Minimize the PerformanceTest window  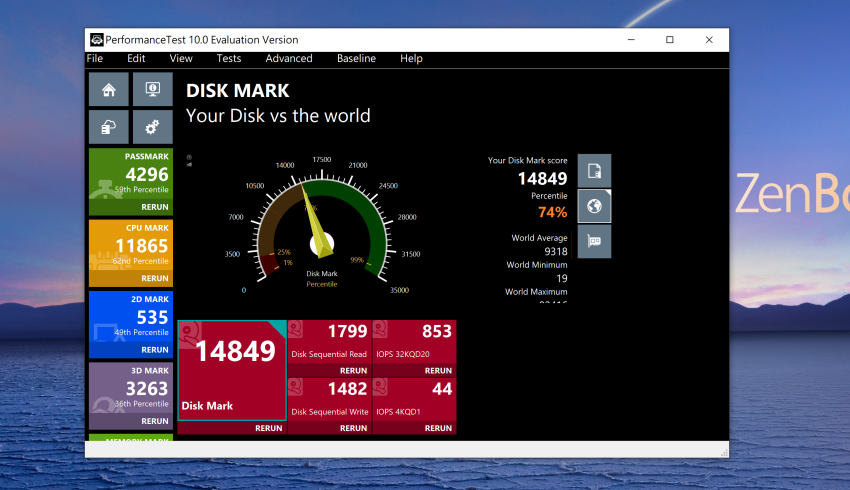(x=631, y=40)
